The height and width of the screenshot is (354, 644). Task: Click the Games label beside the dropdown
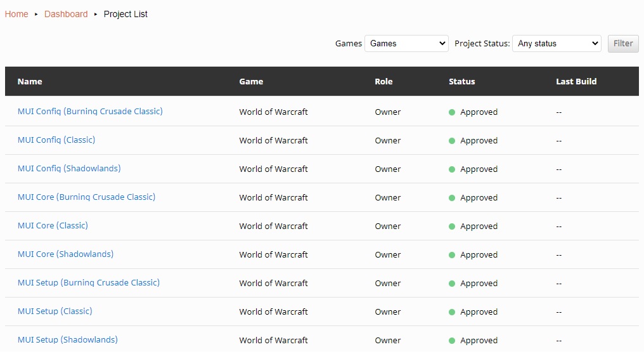348,43
